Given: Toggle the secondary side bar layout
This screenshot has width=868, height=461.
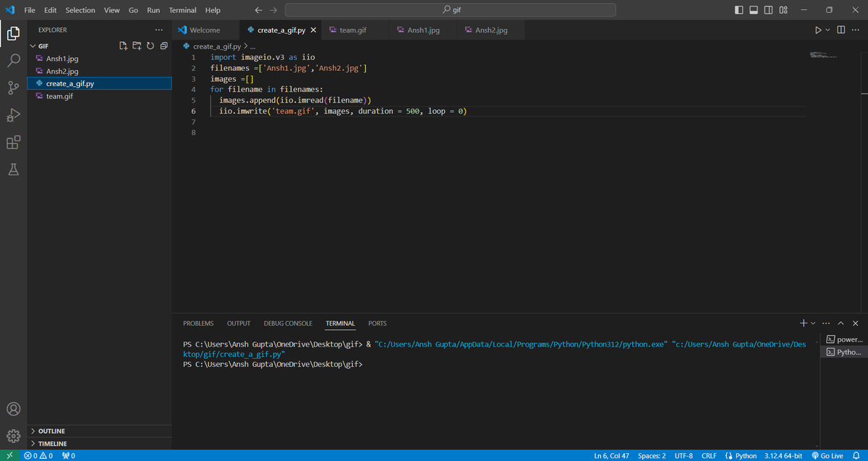Looking at the screenshot, I should pos(768,10).
